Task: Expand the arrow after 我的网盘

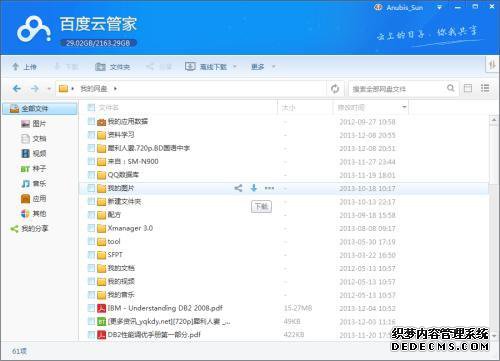Action: tap(115, 89)
